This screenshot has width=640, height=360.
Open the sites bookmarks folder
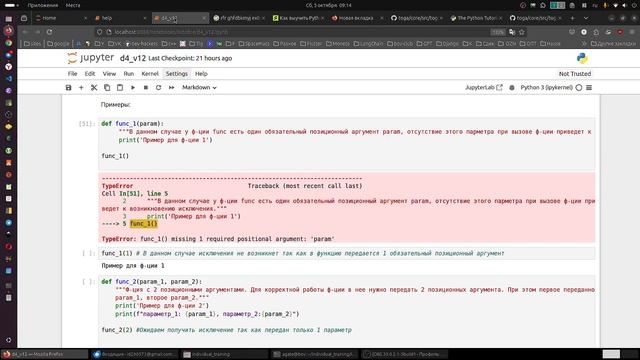pos(33,43)
